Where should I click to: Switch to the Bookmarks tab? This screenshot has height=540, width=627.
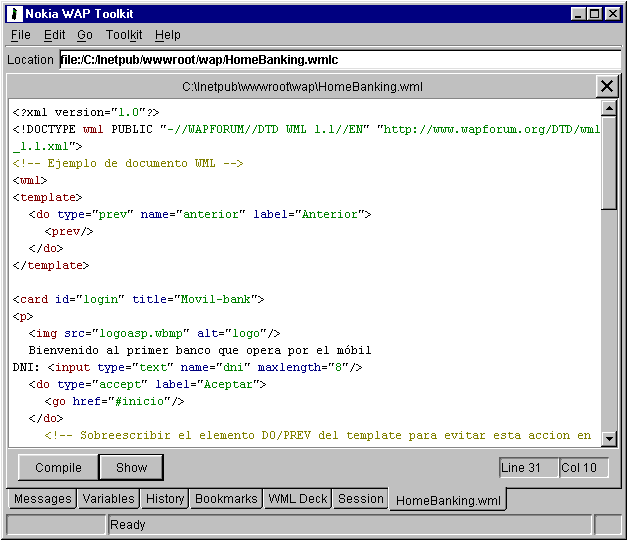point(226,499)
